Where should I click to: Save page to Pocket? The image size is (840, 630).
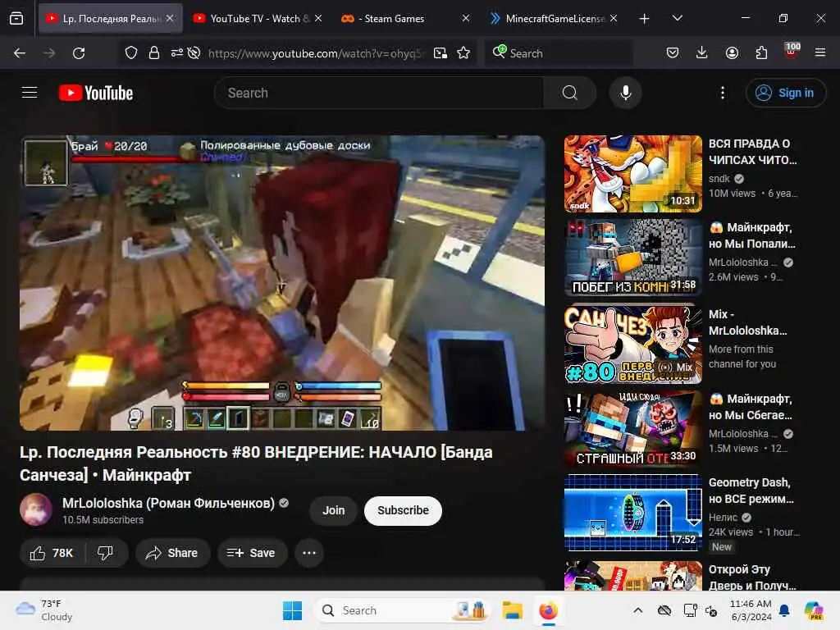coord(673,52)
